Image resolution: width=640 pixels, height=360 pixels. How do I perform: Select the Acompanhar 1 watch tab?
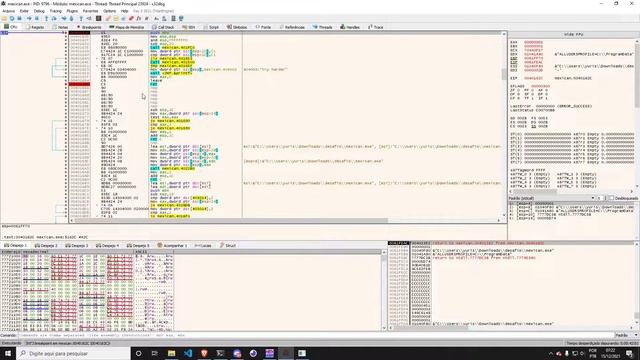172,246
